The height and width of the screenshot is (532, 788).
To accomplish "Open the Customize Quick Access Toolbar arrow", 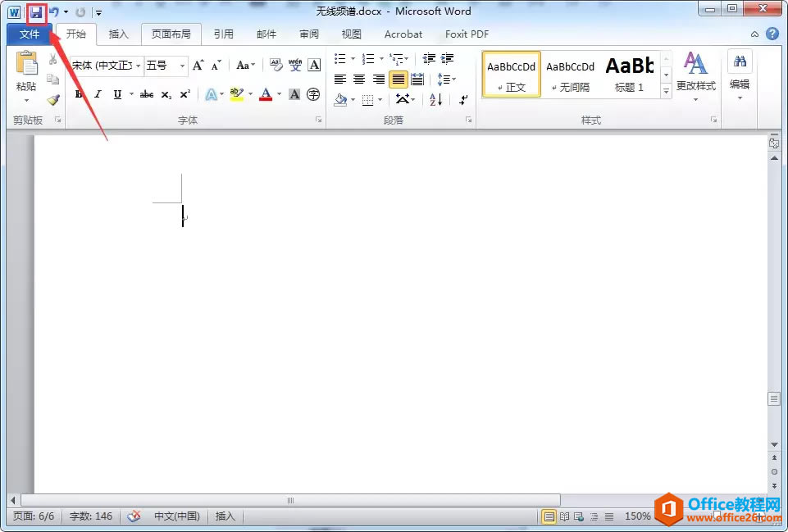I will 98,12.
